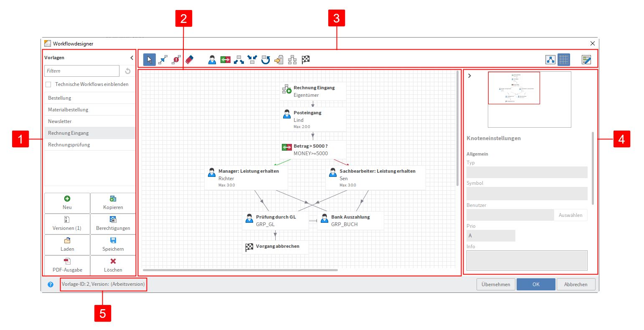This screenshot has width=644, height=330.
Task: Add a person node from toolbar
Action: [212, 60]
